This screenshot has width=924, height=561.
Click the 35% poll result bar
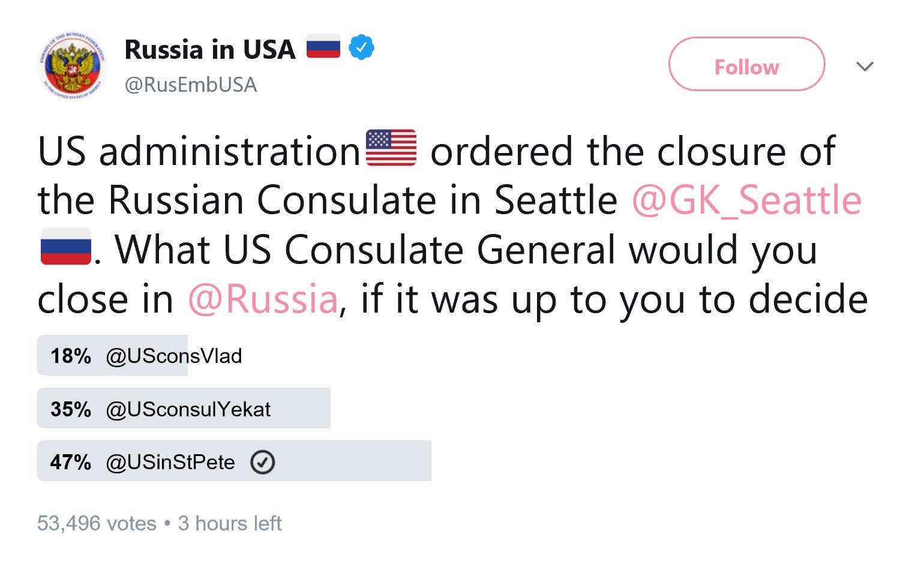coord(300,408)
